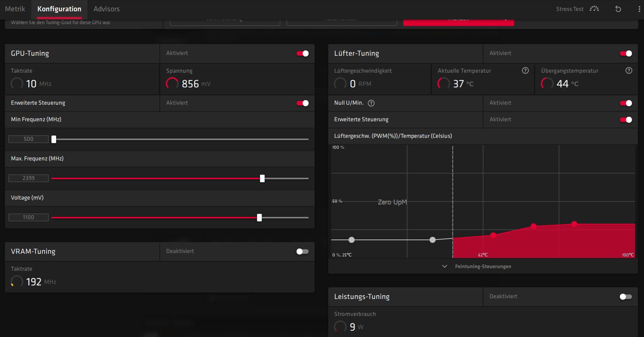Click the GPU-Tuning heading
This screenshot has width=644, height=337.
pyautogui.click(x=30, y=53)
